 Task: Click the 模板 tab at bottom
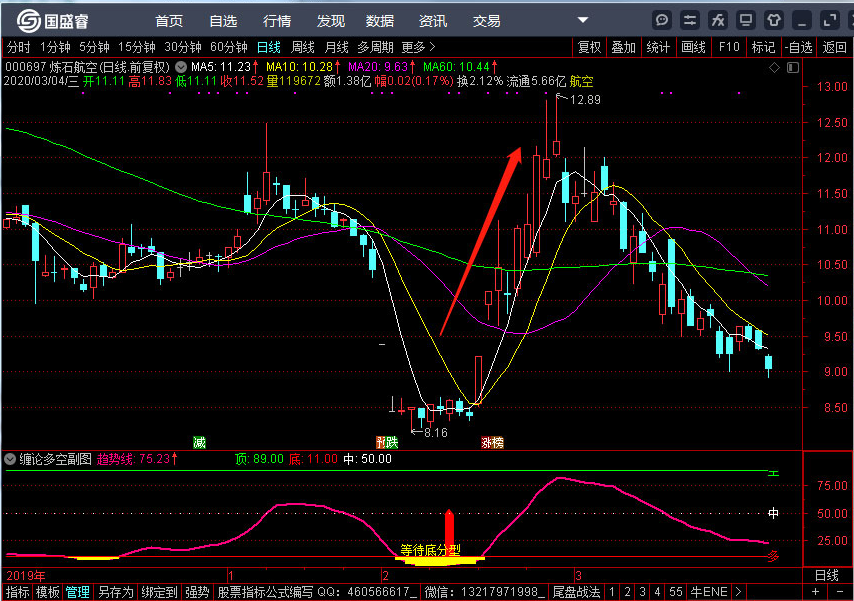click(47, 592)
